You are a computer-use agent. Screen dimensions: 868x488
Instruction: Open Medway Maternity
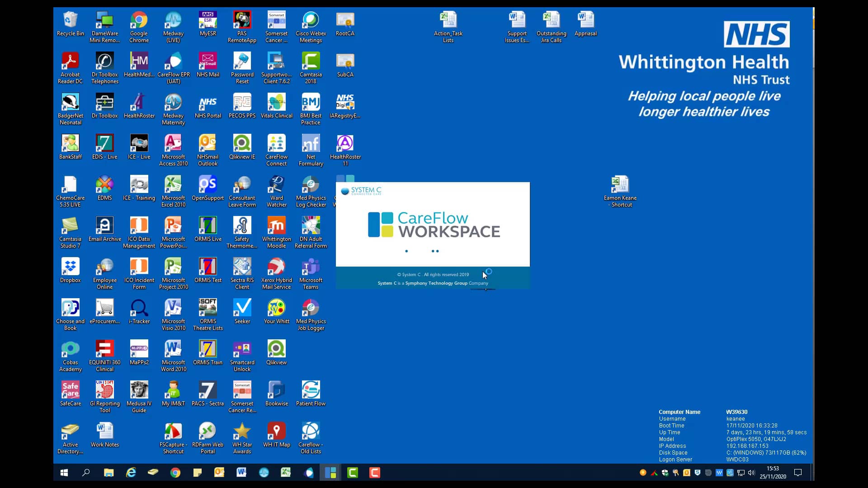pos(173,103)
